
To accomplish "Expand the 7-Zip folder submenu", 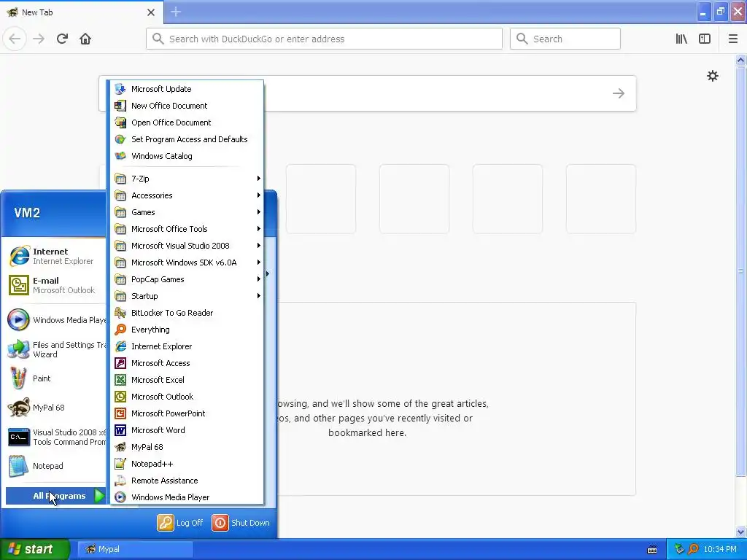I will pos(187,179).
